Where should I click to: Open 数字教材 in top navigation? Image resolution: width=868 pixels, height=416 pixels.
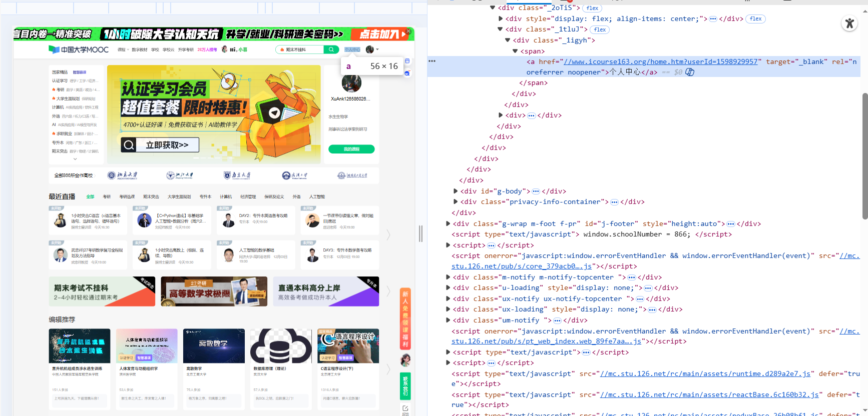140,49
